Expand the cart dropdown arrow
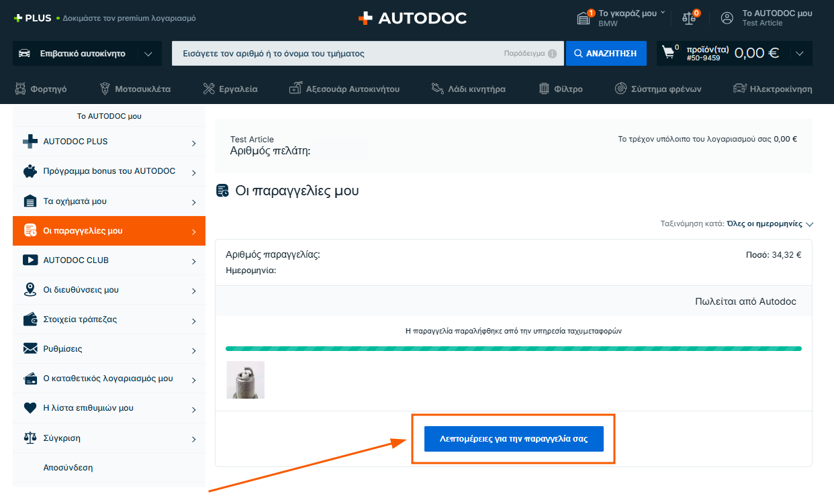The image size is (834, 504). point(799,54)
